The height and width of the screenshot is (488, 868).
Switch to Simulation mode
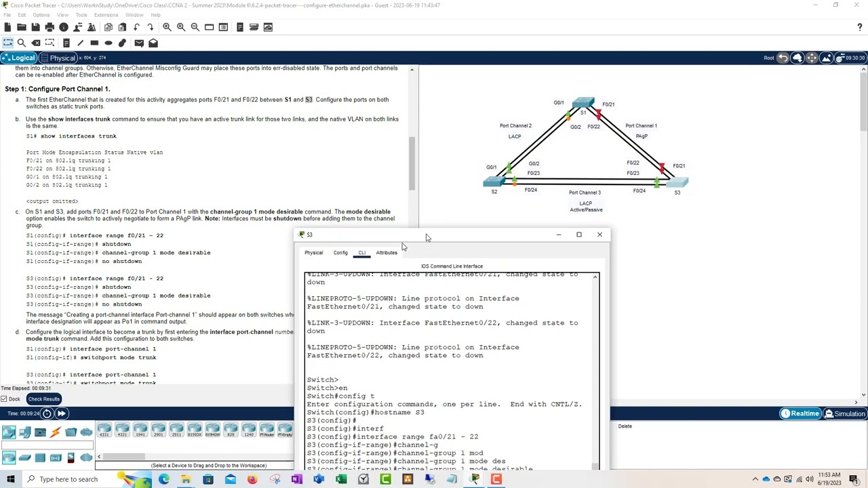pos(845,413)
